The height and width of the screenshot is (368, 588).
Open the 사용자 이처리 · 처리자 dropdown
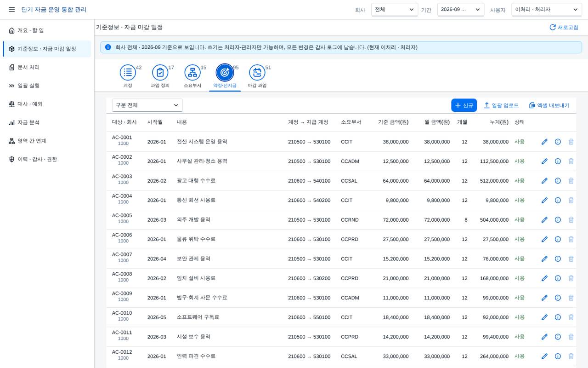click(547, 10)
